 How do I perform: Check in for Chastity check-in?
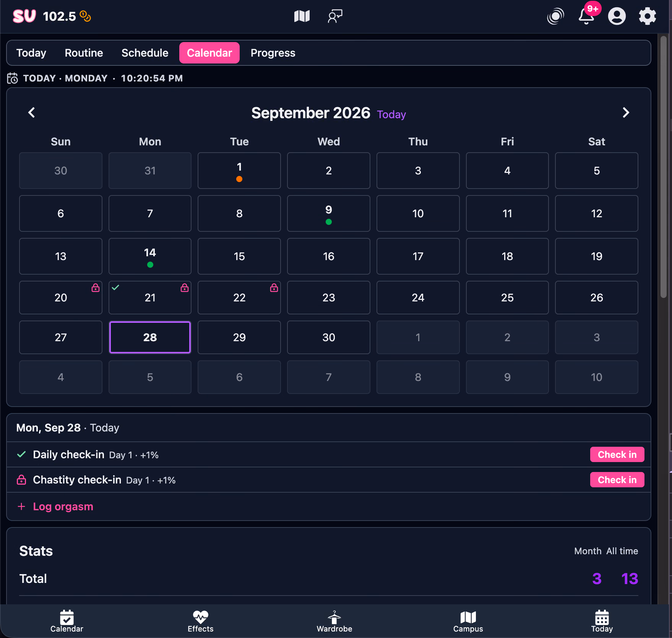coord(617,480)
